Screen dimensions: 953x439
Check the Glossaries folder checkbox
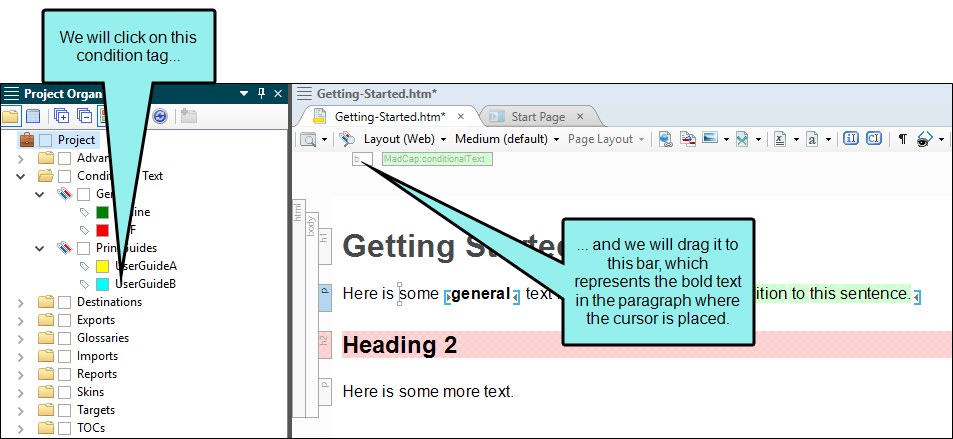(x=64, y=338)
